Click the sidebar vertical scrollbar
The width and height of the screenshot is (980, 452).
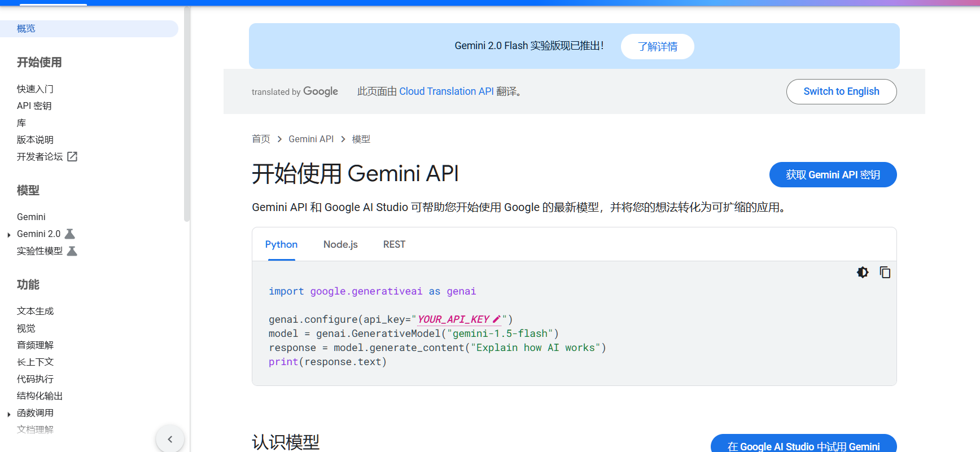(x=187, y=113)
